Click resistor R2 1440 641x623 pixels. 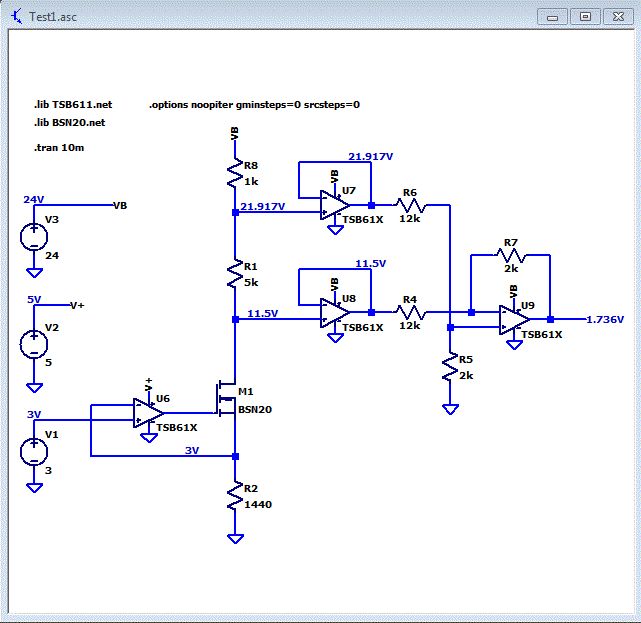(x=235, y=496)
